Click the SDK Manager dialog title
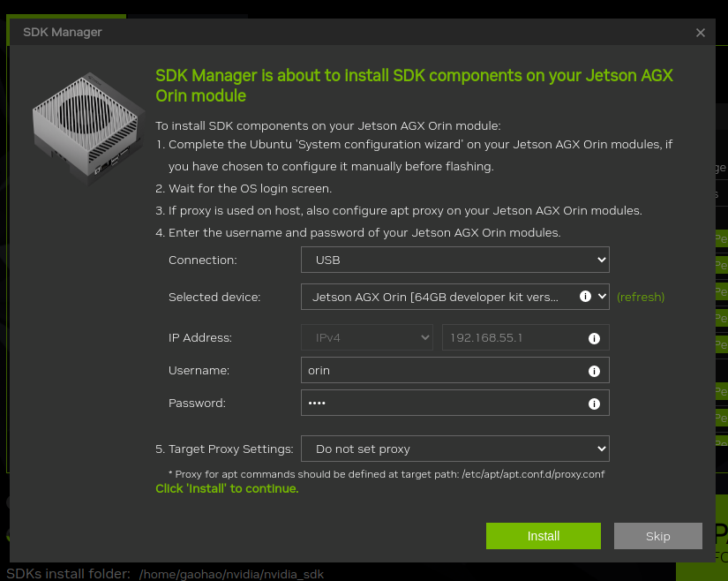 pos(63,32)
